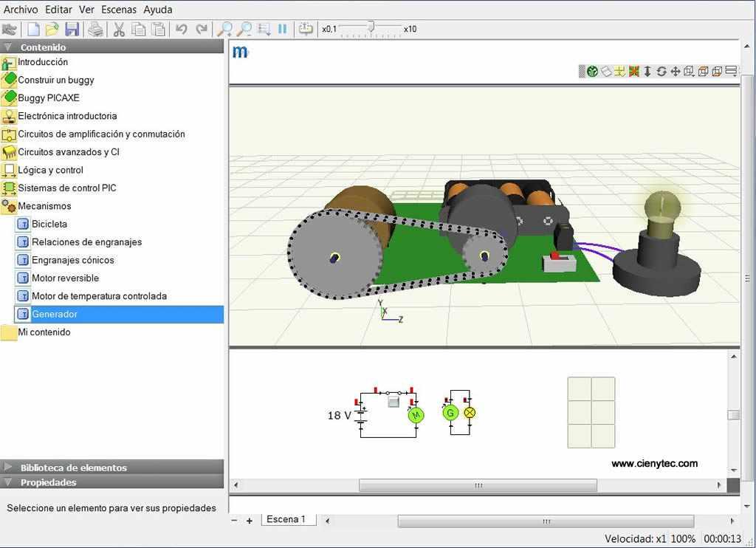Screen dimensions: 756x548
Task: Click the Undo arrow icon
Action: click(181, 30)
